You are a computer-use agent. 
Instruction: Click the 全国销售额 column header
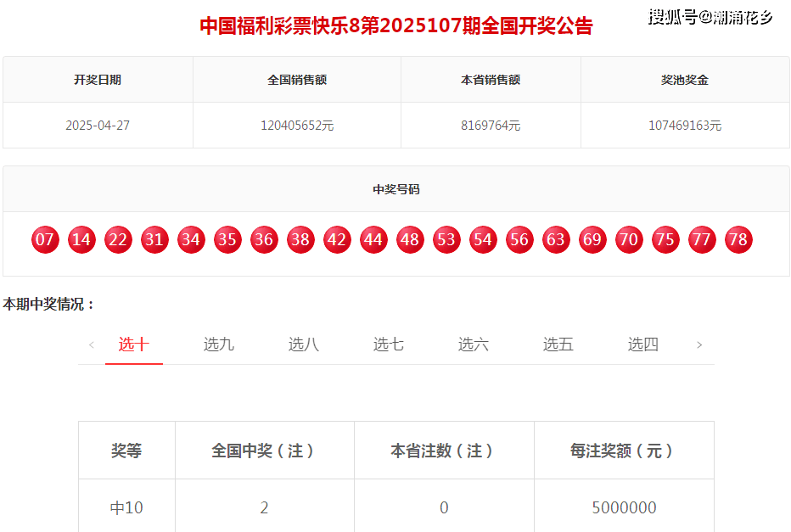click(297, 80)
